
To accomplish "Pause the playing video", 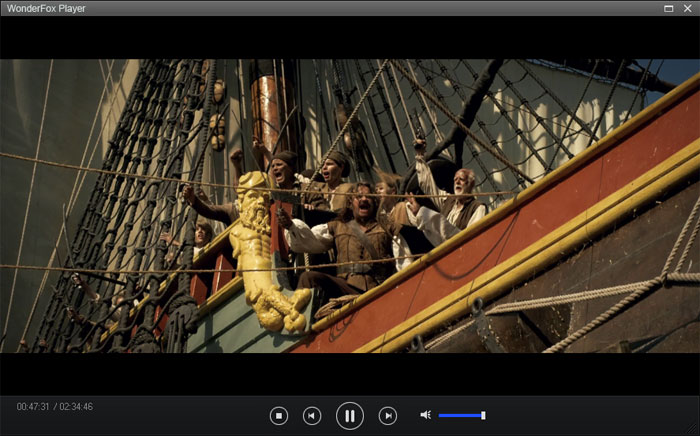I will tap(350, 416).
